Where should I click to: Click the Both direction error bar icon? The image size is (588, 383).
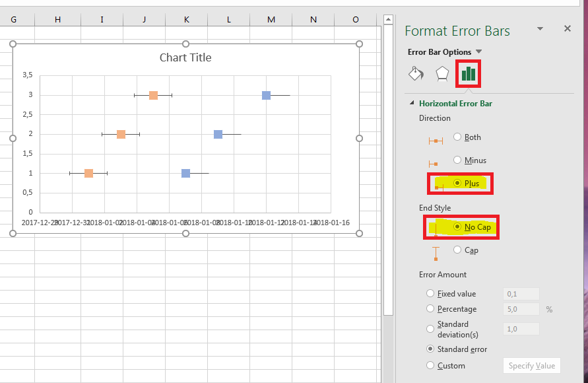pos(436,141)
